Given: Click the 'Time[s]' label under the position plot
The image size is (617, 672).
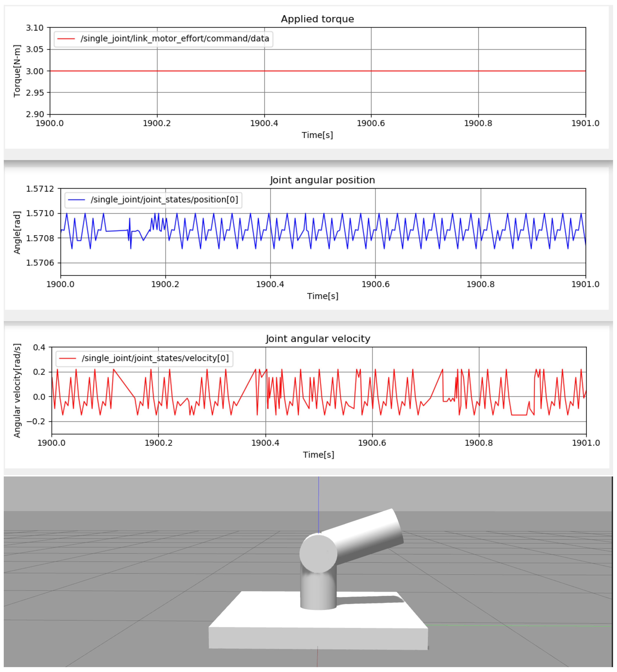Looking at the screenshot, I should (x=323, y=296).
